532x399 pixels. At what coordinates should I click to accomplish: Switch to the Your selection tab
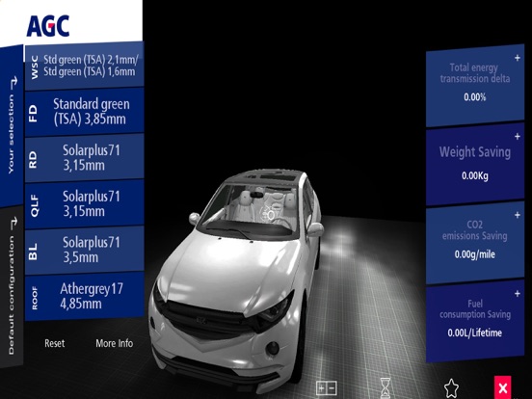[12, 125]
